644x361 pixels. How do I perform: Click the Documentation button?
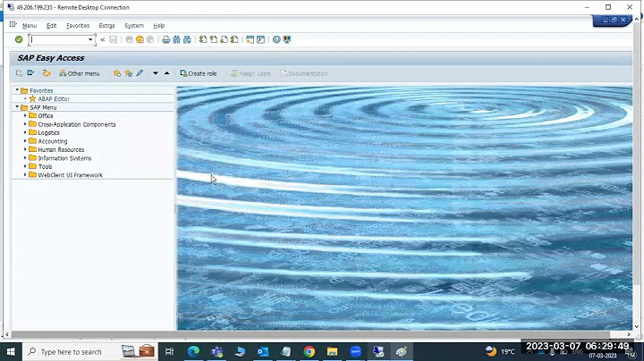point(304,73)
